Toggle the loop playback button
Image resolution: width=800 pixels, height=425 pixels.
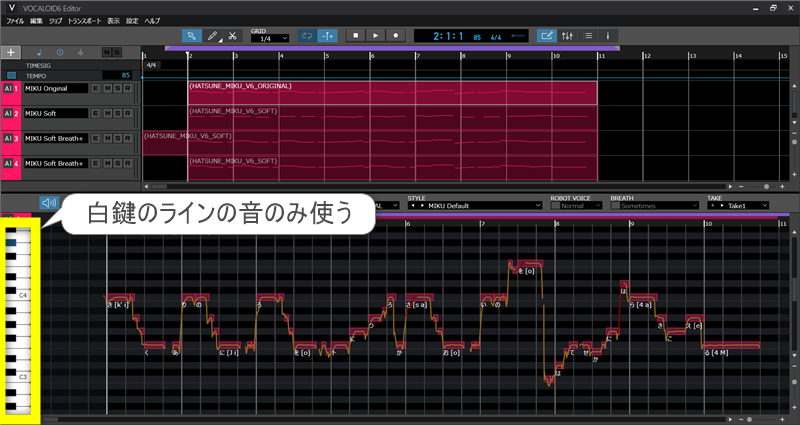click(x=307, y=36)
